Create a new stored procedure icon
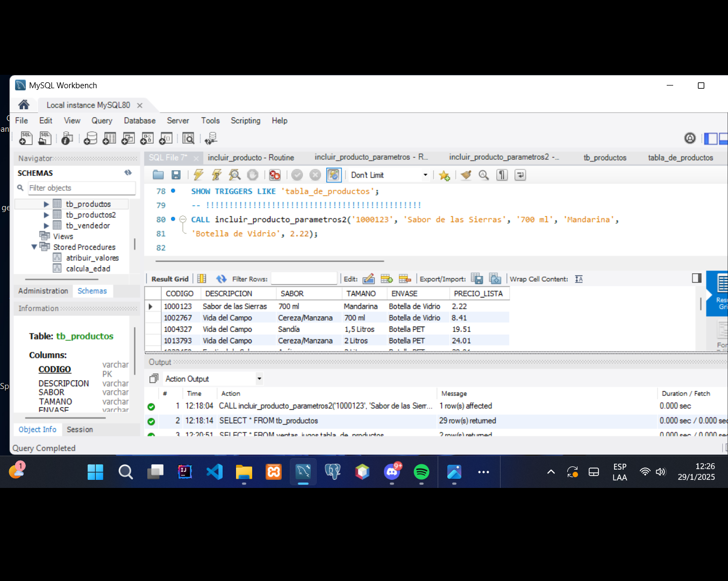This screenshot has height=581, width=728. 147,139
